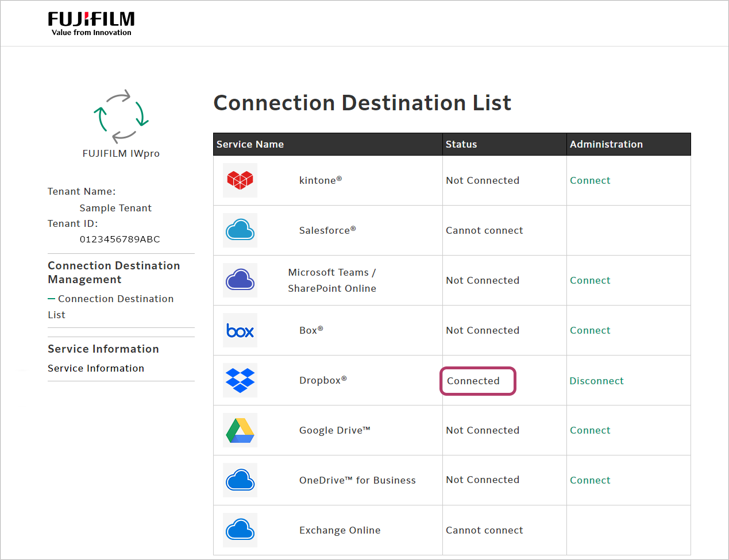Click the Tenant Name label

coord(82,191)
